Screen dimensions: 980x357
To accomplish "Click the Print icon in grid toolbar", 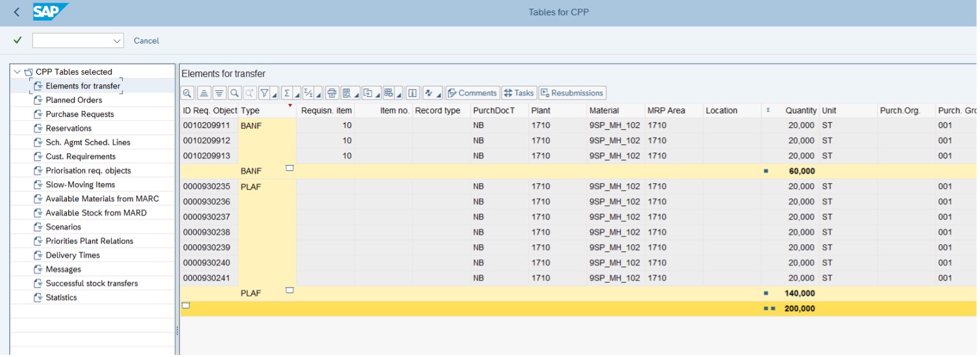I will pyautogui.click(x=332, y=93).
